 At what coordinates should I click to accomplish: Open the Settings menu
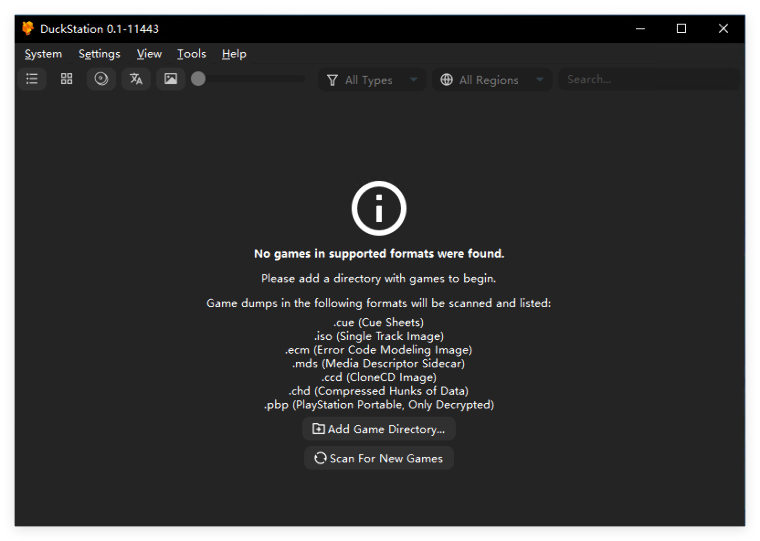[99, 54]
